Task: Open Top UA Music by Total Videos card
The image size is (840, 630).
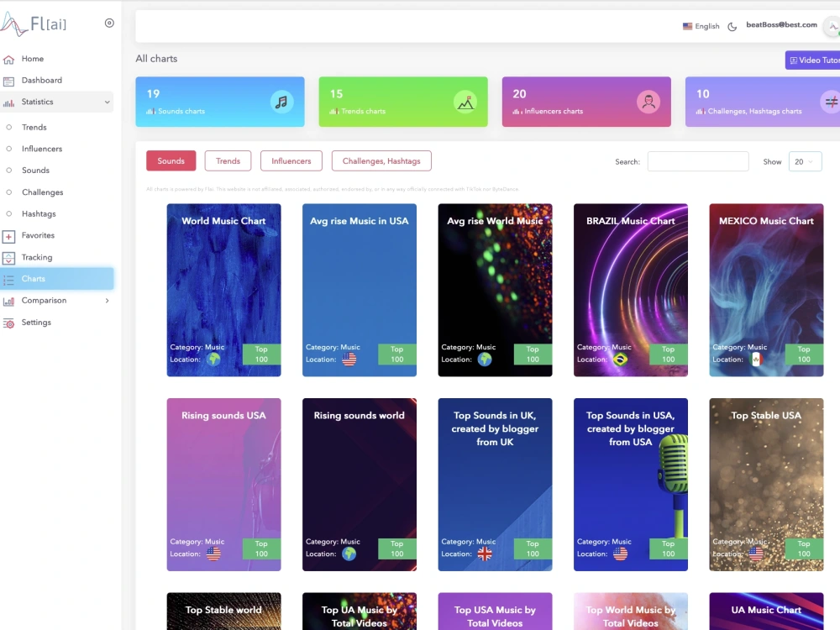Action: pyautogui.click(x=359, y=612)
